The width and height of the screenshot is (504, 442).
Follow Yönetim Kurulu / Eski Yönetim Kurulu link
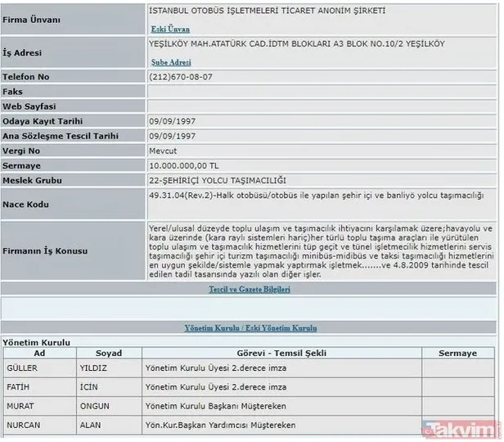250,328
